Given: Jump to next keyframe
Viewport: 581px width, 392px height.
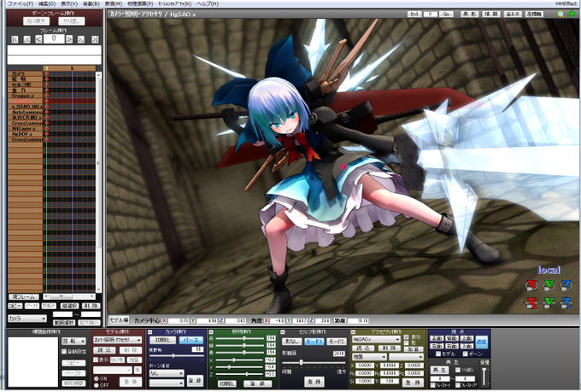Looking at the screenshot, I should point(81,39).
